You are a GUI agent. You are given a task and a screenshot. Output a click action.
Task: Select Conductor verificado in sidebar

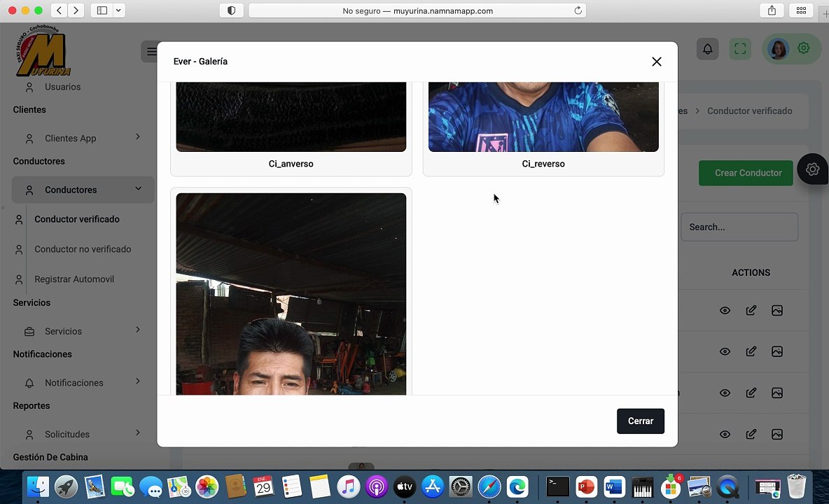click(76, 219)
